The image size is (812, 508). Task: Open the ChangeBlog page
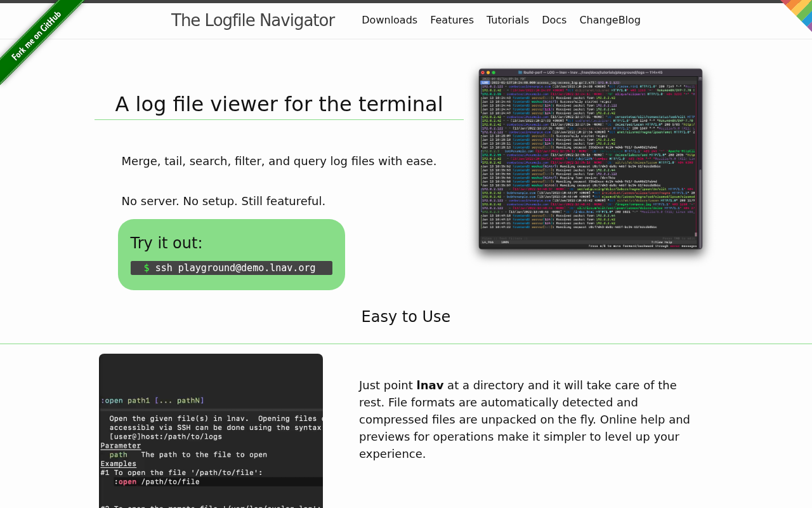[610, 20]
